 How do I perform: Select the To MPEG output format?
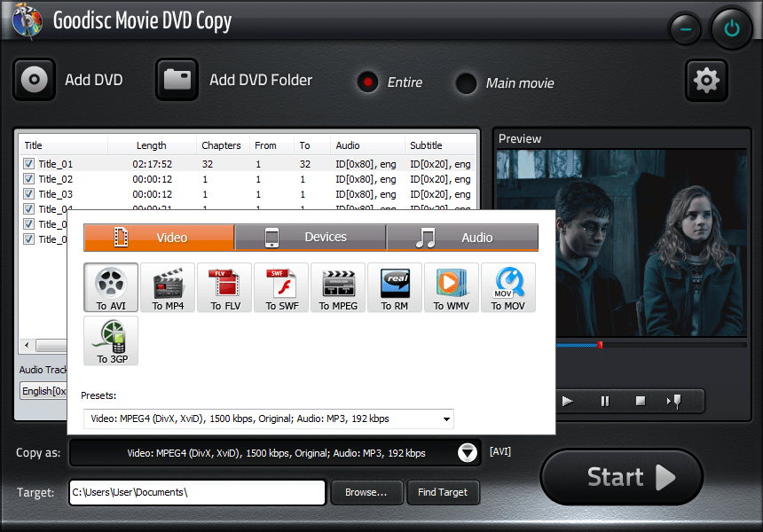pyautogui.click(x=337, y=287)
